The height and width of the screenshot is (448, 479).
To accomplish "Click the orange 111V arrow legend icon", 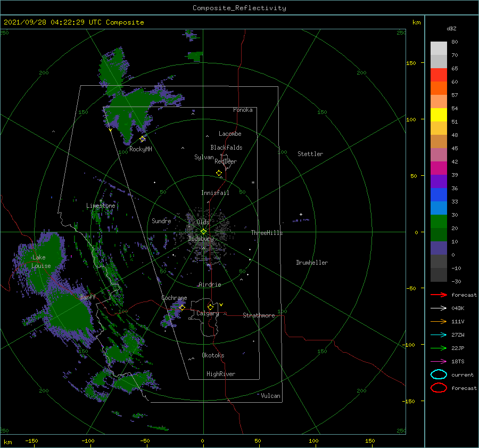I will click(x=439, y=321).
